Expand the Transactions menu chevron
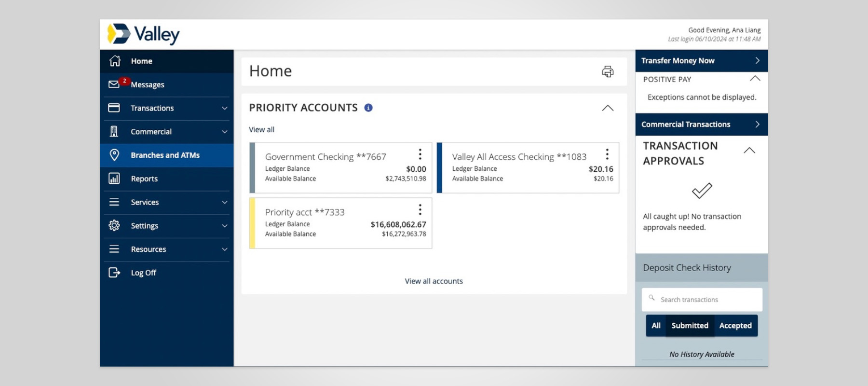Viewport: 868px width, 386px height. tap(224, 108)
